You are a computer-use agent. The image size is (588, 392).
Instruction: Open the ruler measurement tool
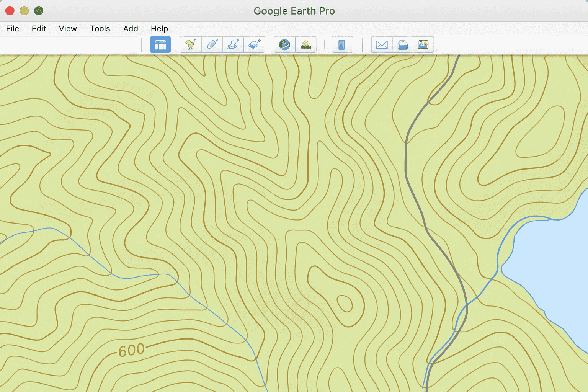342,45
